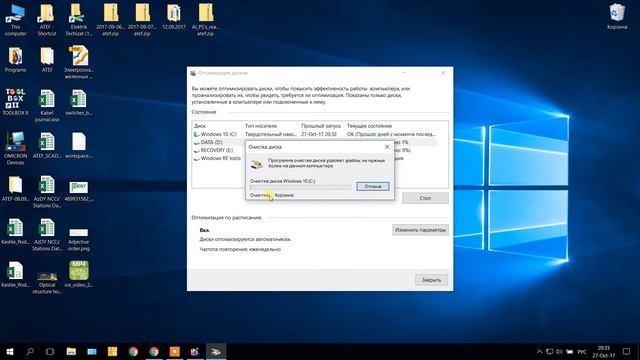Open the first Chrome taskbar icon

tap(133, 351)
